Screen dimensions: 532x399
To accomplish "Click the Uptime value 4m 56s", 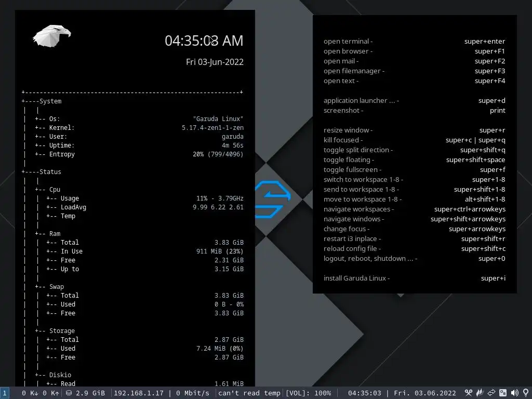I will 233,145.
